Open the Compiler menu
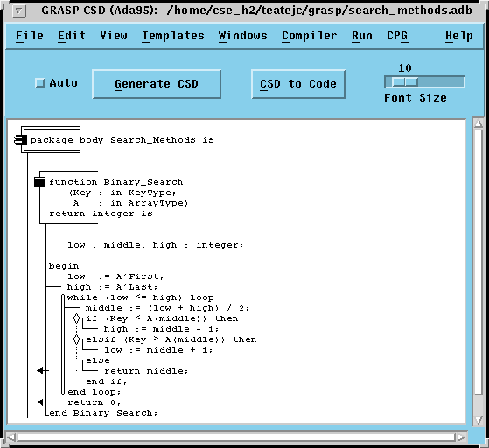This screenshot has width=489, height=448. tap(310, 36)
